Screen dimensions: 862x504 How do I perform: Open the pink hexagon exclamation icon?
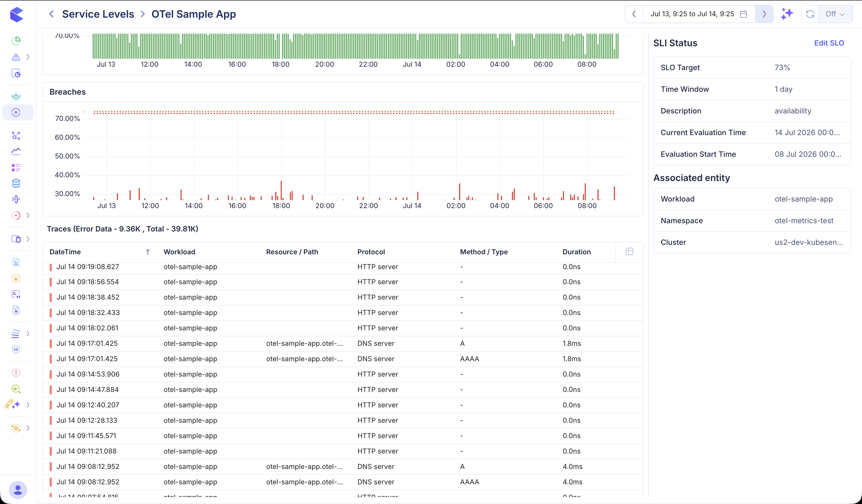16,373
